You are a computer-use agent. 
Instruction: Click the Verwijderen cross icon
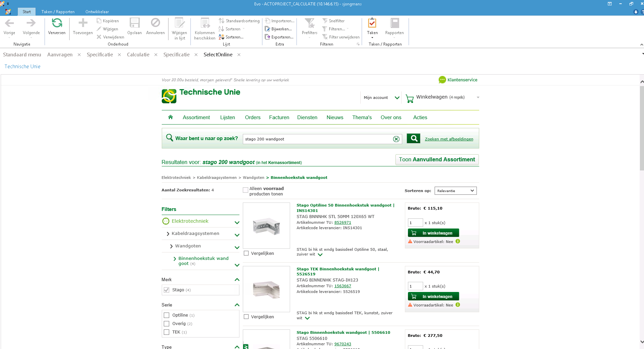coord(99,37)
